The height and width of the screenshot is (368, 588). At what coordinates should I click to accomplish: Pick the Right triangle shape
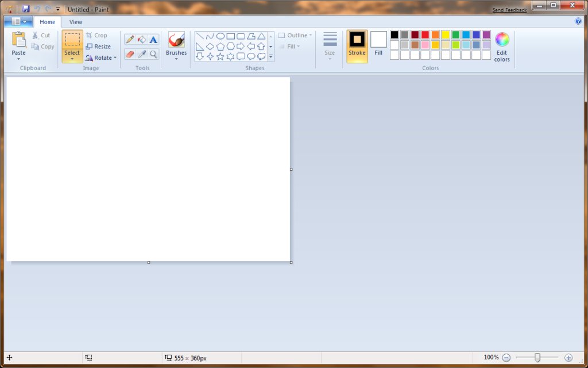200,47
